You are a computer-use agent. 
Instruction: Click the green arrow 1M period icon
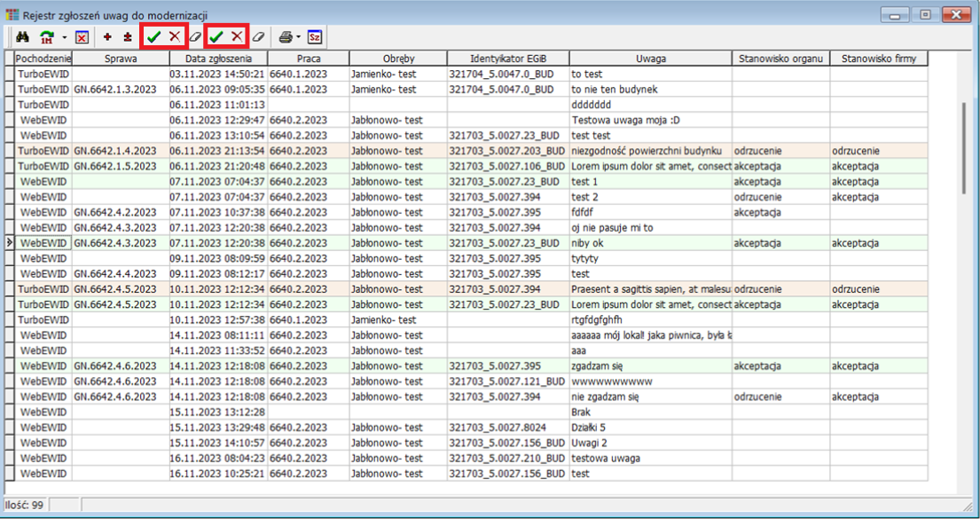[x=47, y=37]
